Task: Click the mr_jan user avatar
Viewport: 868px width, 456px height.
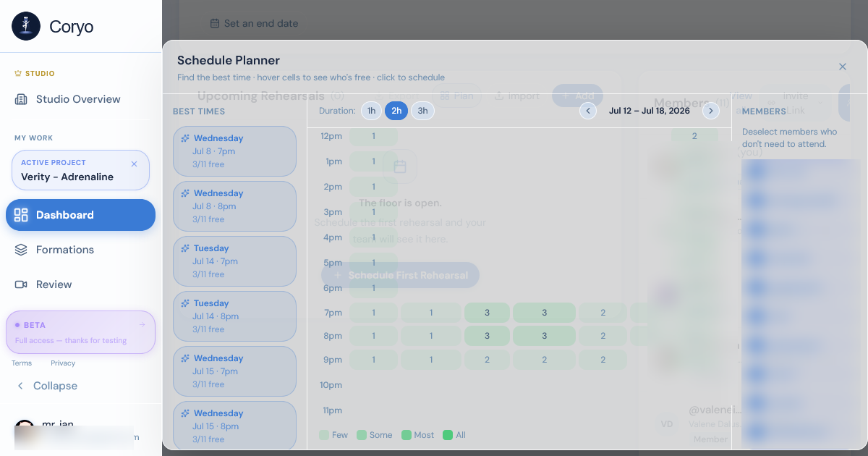Action: pos(25,430)
